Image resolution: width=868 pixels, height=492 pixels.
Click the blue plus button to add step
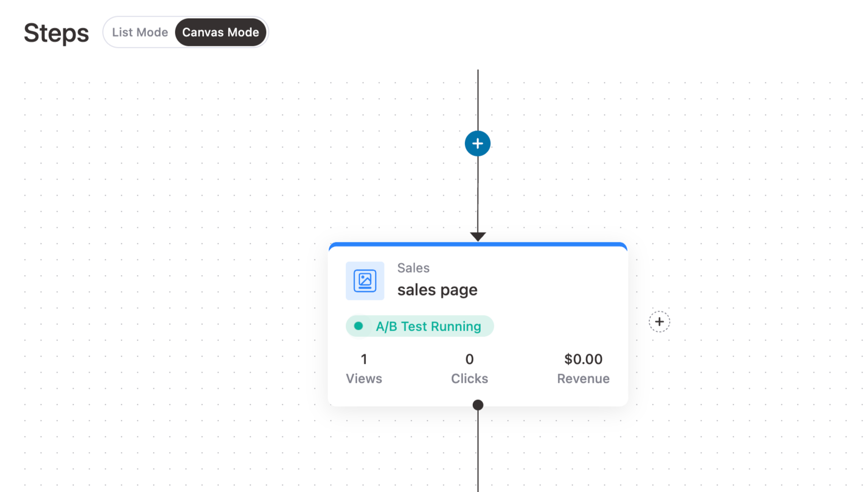(x=477, y=143)
